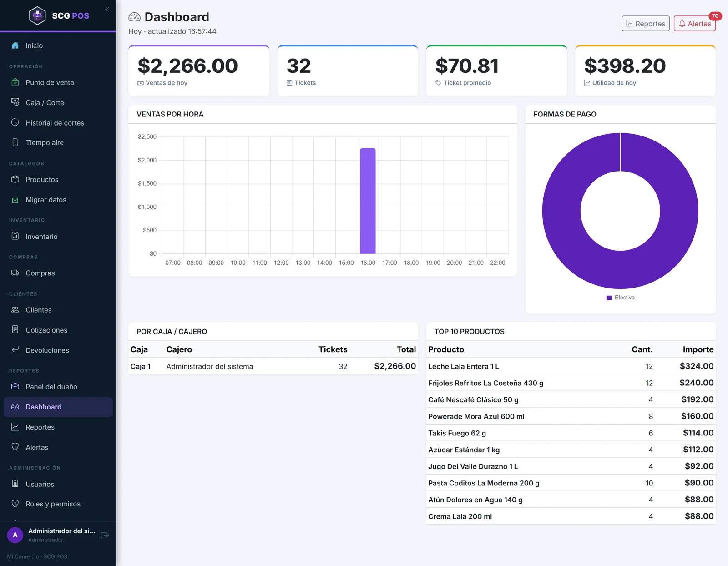Image resolution: width=728 pixels, height=566 pixels.
Task: Click the $324.00 importe value
Action: (x=697, y=366)
